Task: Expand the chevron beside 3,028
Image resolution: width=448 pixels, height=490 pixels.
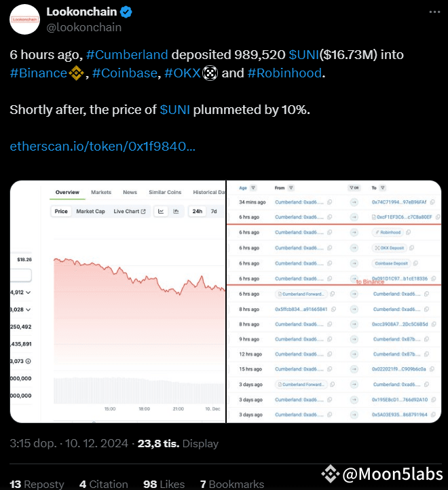Action: [29, 309]
